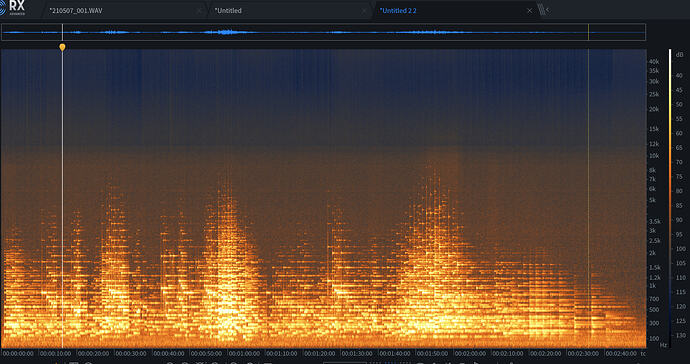Screen dimensions: 690x364
Task: Click the 2k frequency scale mark
Action: pyautogui.click(x=652, y=253)
